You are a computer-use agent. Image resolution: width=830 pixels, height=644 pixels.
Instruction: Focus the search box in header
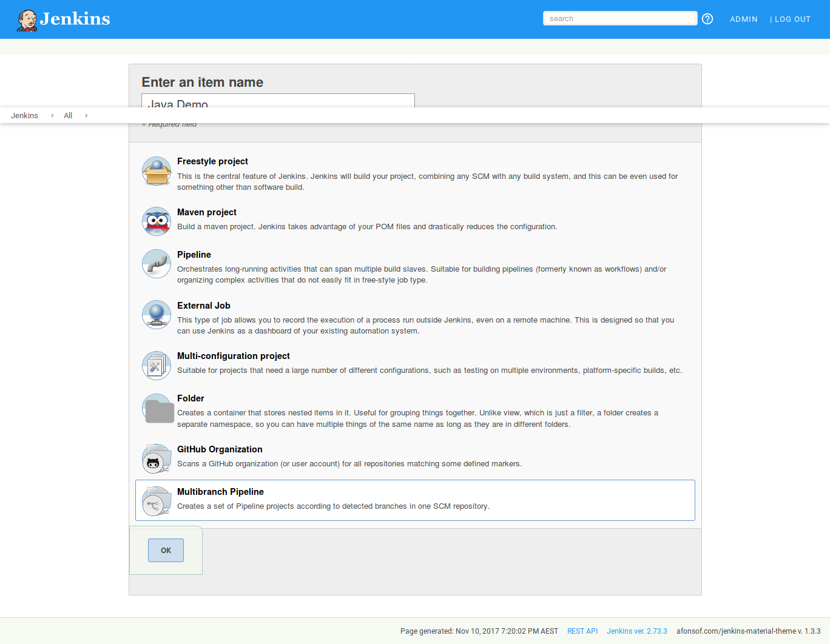[x=619, y=19]
